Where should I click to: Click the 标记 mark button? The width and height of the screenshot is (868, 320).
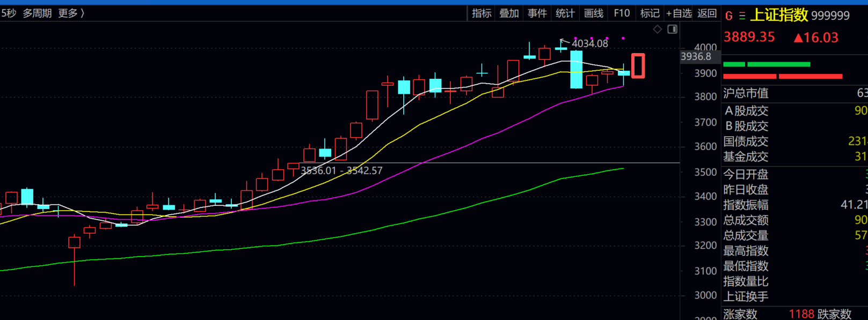point(650,13)
